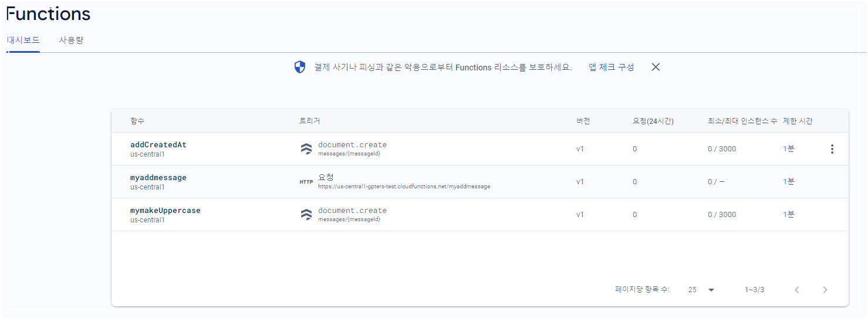
Task: Open the myaddmessage cloudfunctions.net URL
Action: [404, 187]
